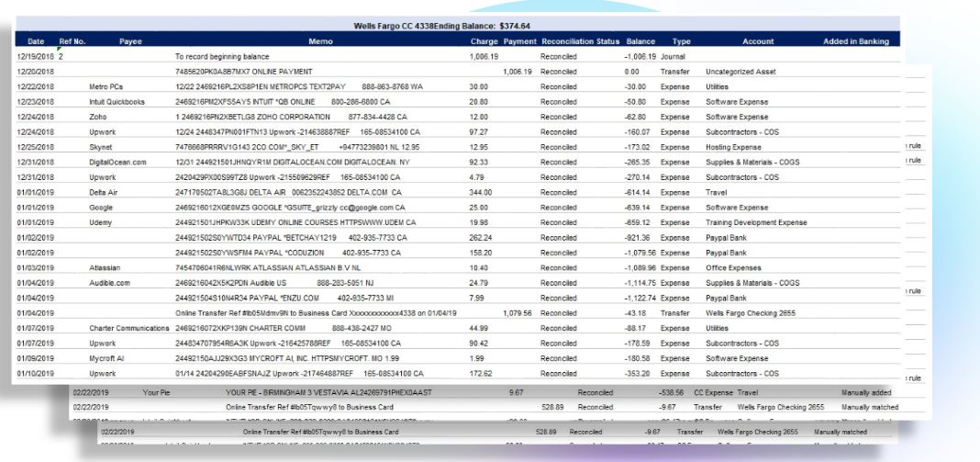Screen dimensions: 980x462
Task: Select the Travel account in Delta Air row
Action: coord(716,192)
